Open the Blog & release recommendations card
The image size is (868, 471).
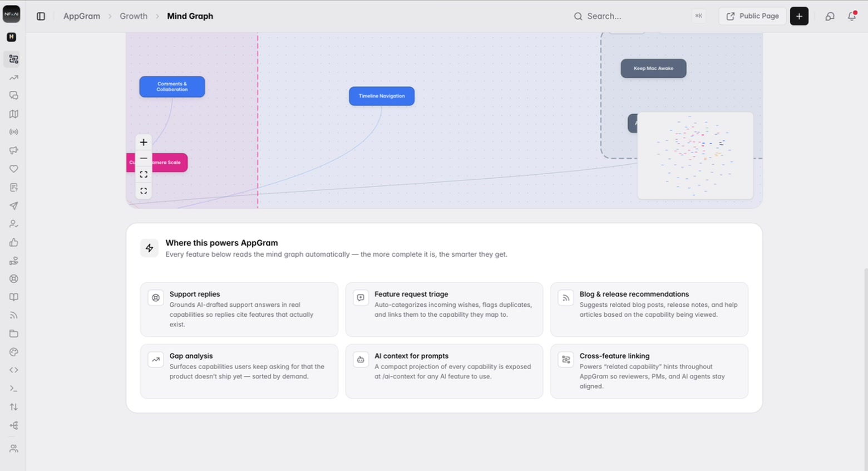click(649, 310)
